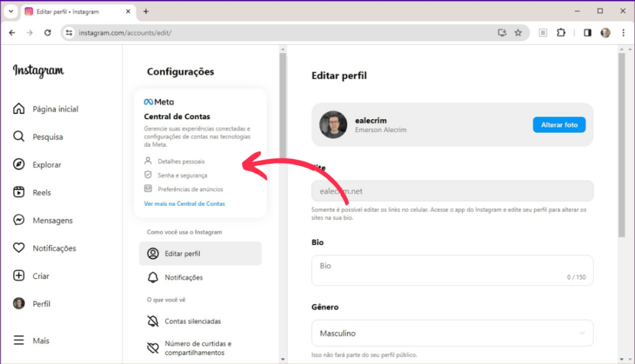Click ealecrim profile photo thumbnail

[333, 125]
